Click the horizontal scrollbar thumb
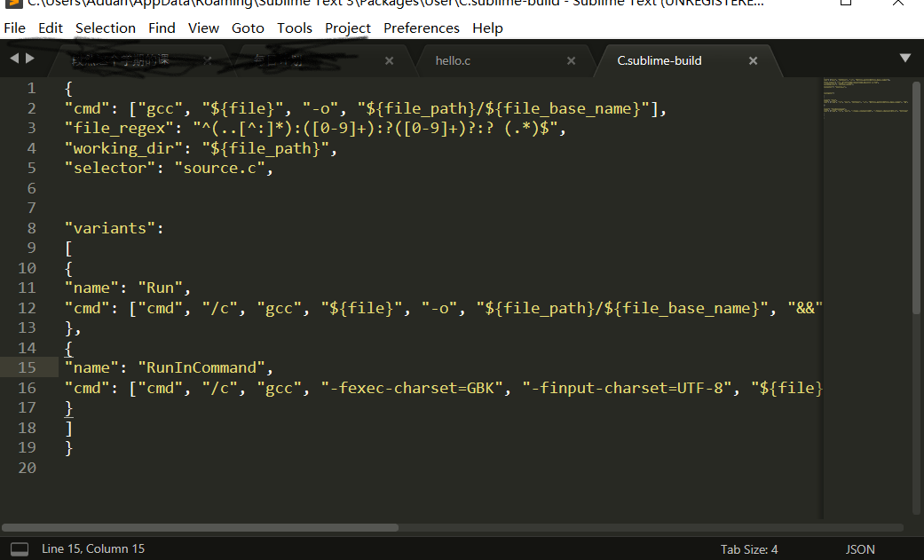Screen dimensions: 924x560 tap(201, 527)
